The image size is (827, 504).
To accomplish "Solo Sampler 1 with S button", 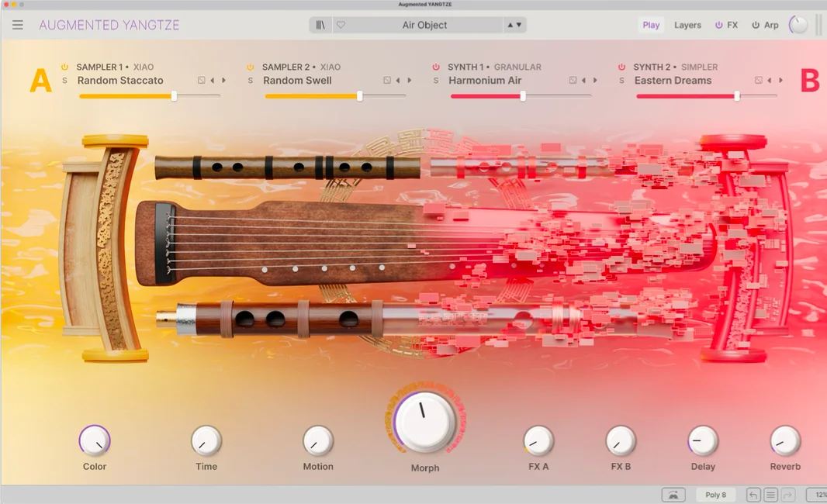I will tap(65, 81).
